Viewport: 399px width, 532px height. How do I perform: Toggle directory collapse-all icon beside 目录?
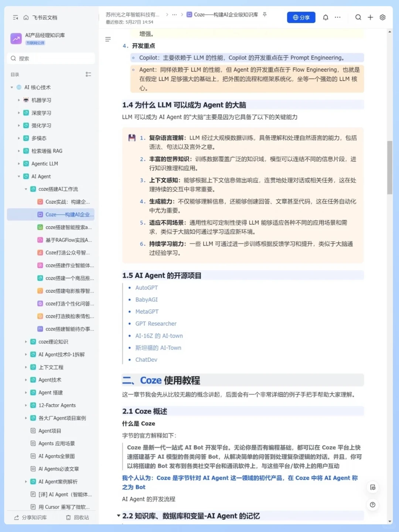click(88, 74)
